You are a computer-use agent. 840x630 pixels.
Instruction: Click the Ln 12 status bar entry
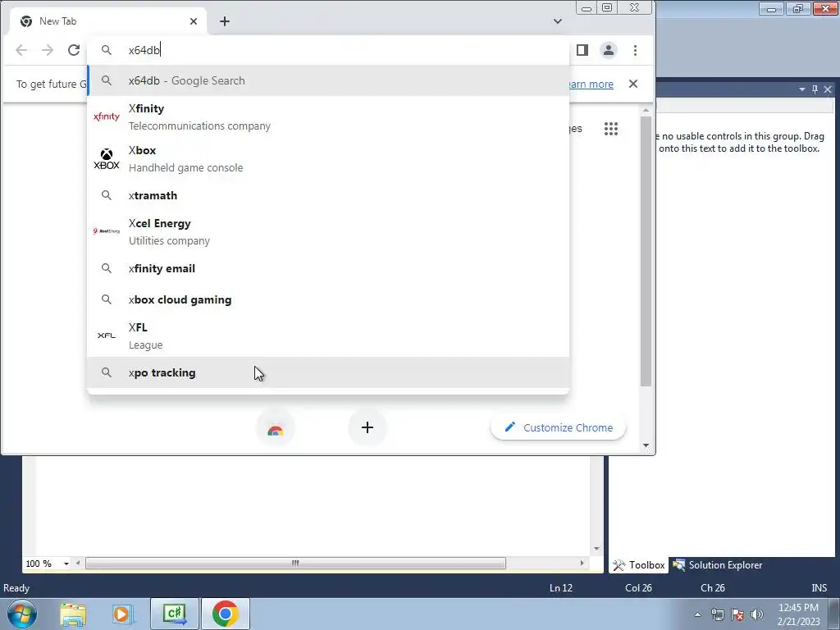pos(561,587)
